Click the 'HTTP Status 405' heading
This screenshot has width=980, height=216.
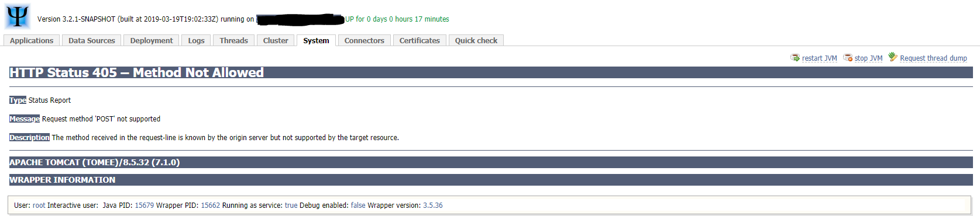pos(137,72)
